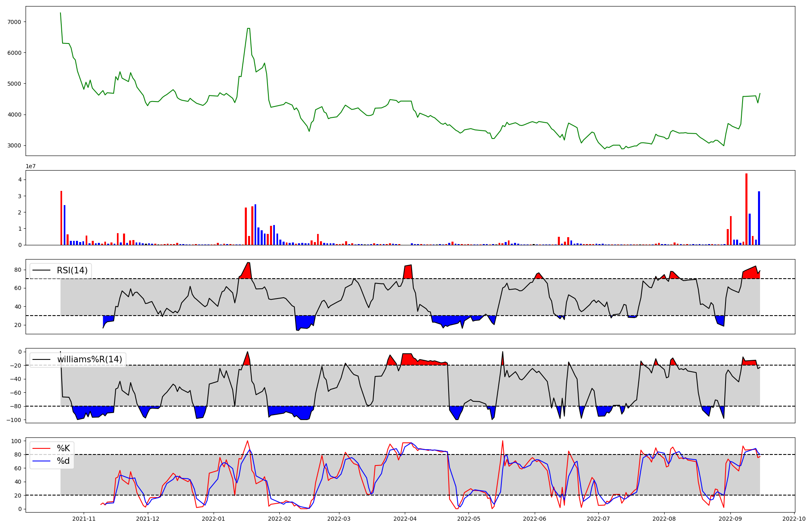The height and width of the screenshot is (528, 812).
Task: Select the %K legend entry
Action: pos(63,448)
